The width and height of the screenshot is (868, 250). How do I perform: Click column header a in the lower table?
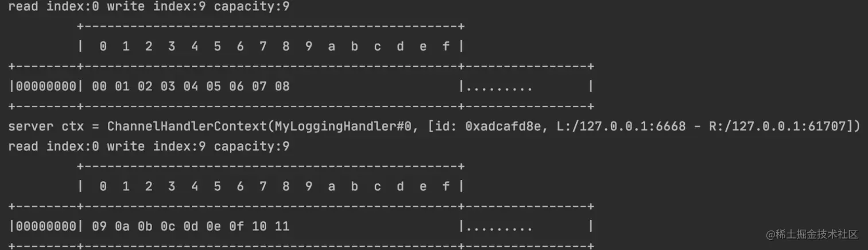[x=331, y=186]
